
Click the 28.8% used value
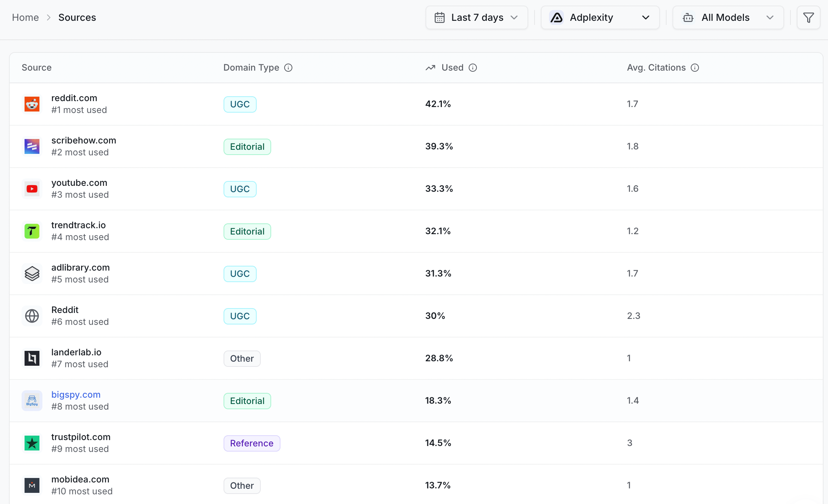pyautogui.click(x=439, y=358)
